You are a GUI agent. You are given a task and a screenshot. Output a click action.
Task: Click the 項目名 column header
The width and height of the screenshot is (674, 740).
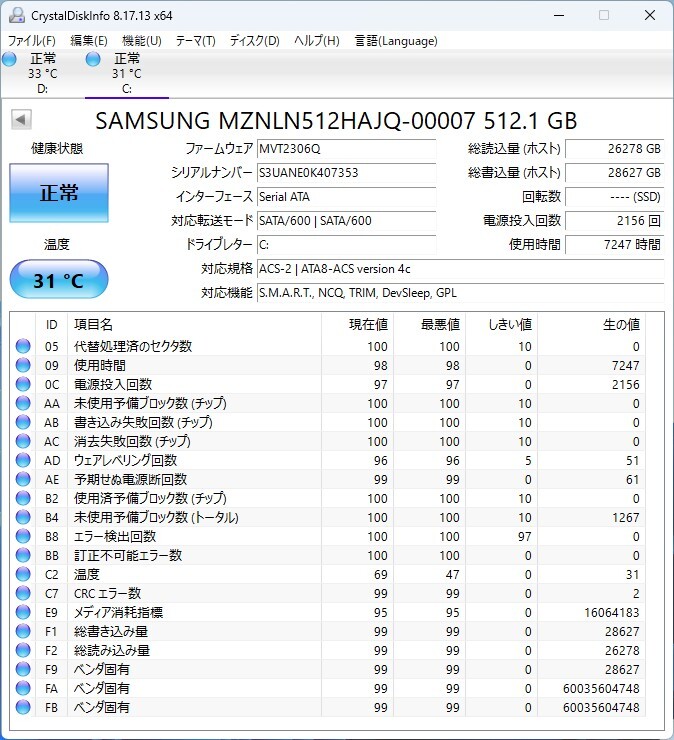(194, 325)
